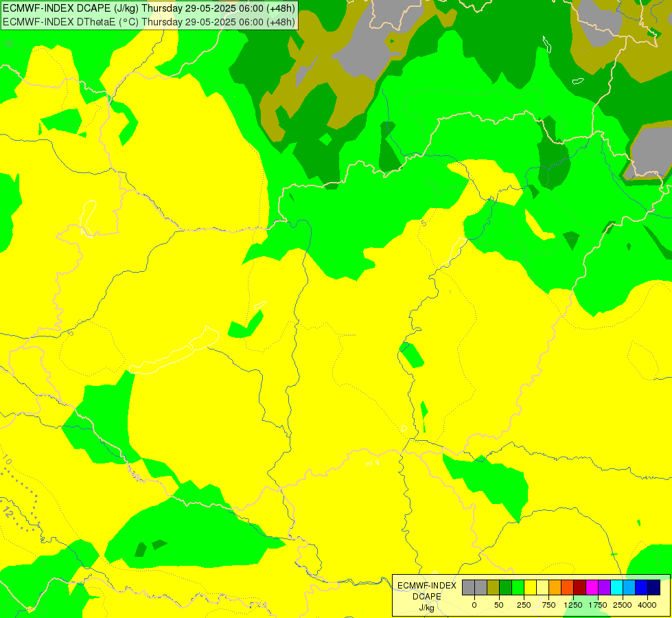Screen dimensions: 672x618
Task: Click the legend value 1750
Action: [x=597, y=605]
